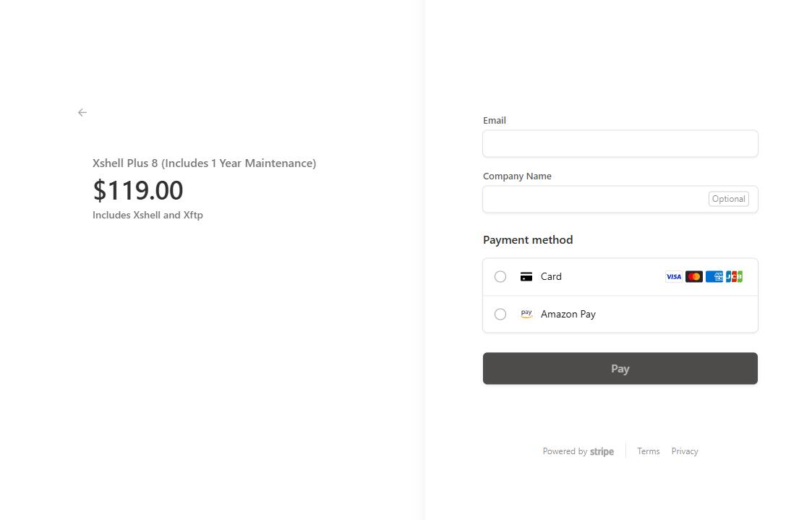Focus the Email input field
812x520 pixels.
pyautogui.click(x=620, y=143)
